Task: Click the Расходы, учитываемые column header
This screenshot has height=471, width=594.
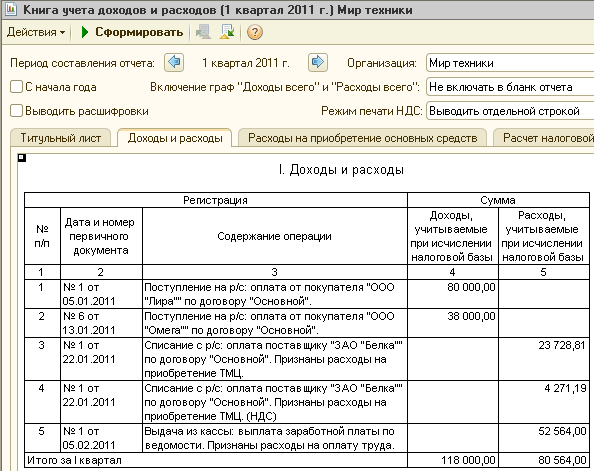Action: tap(543, 236)
